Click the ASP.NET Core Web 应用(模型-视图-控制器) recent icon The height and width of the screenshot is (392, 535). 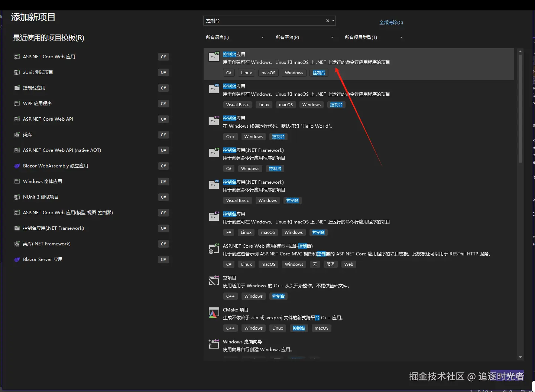click(17, 213)
